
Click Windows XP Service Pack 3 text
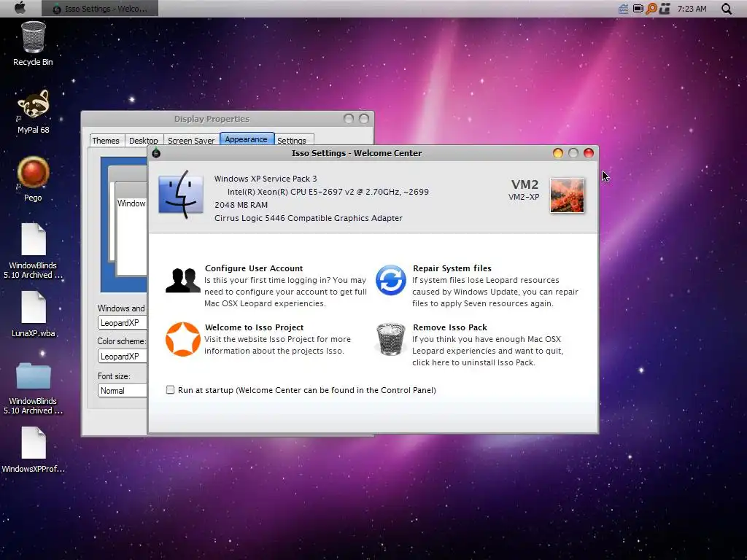tap(266, 179)
